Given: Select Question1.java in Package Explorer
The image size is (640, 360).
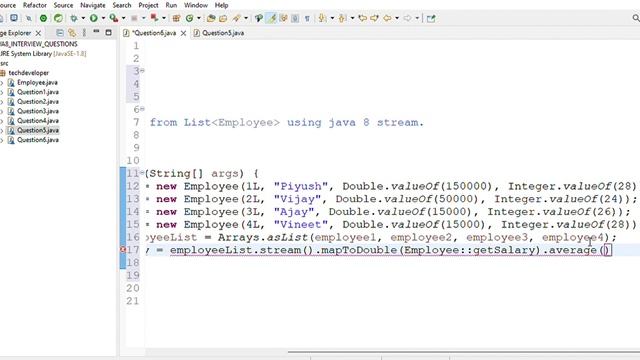Looking at the screenshot, I should pyautogui.click(x=38, y=92).
